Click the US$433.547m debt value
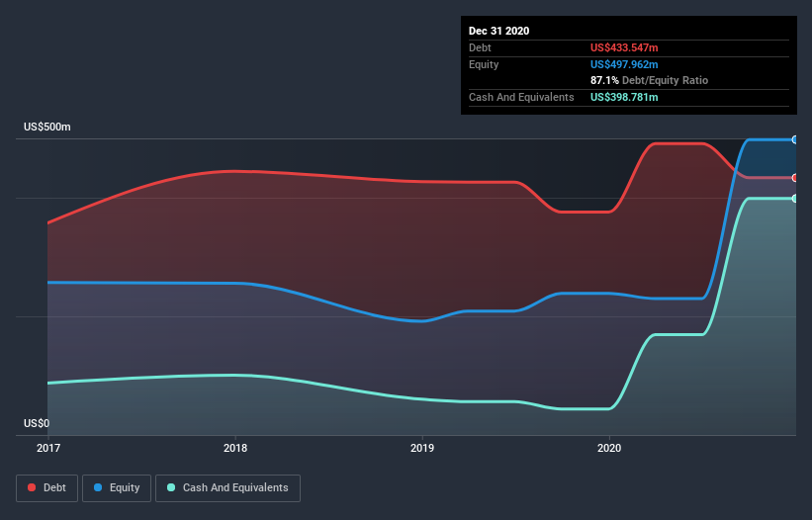The image size is (812, 520). (624, 47)
